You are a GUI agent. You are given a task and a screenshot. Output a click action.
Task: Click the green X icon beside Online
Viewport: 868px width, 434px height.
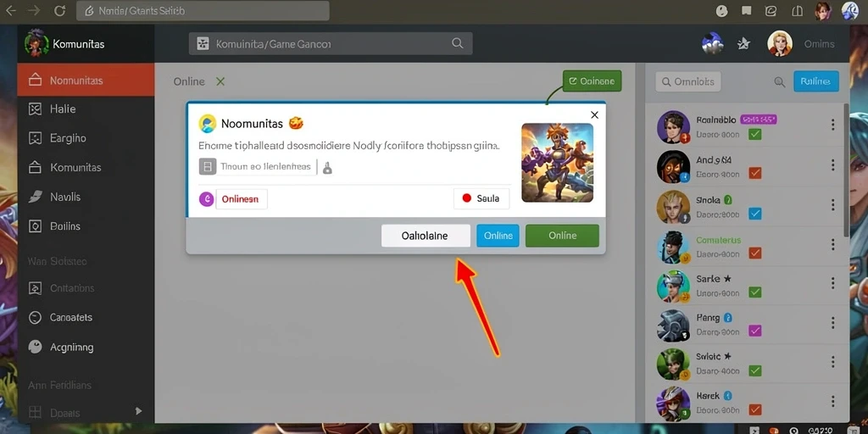coord(220,81)
